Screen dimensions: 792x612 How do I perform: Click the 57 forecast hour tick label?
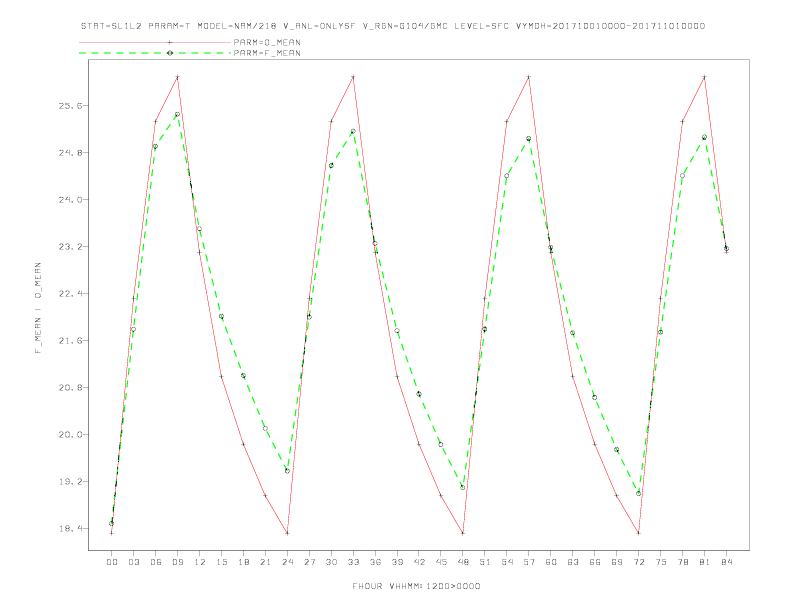[x=529, y=562]
